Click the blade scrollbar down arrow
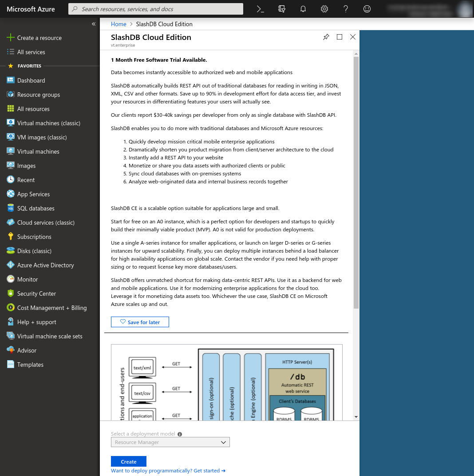Viewport: 474px width, 476px height. (x=356, y=417)
